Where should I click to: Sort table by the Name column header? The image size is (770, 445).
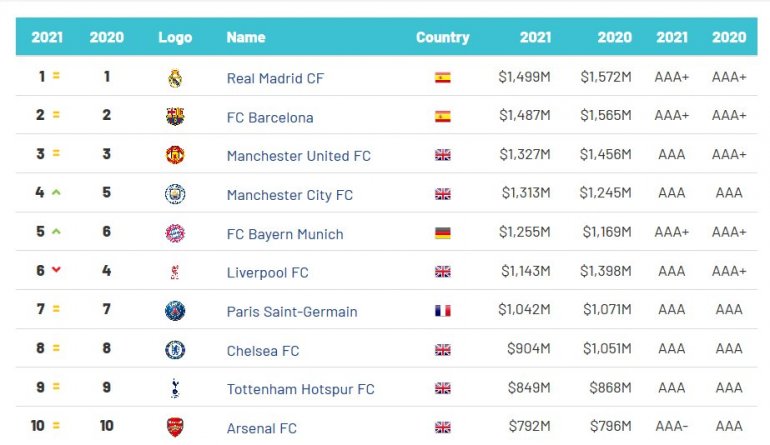246,37
